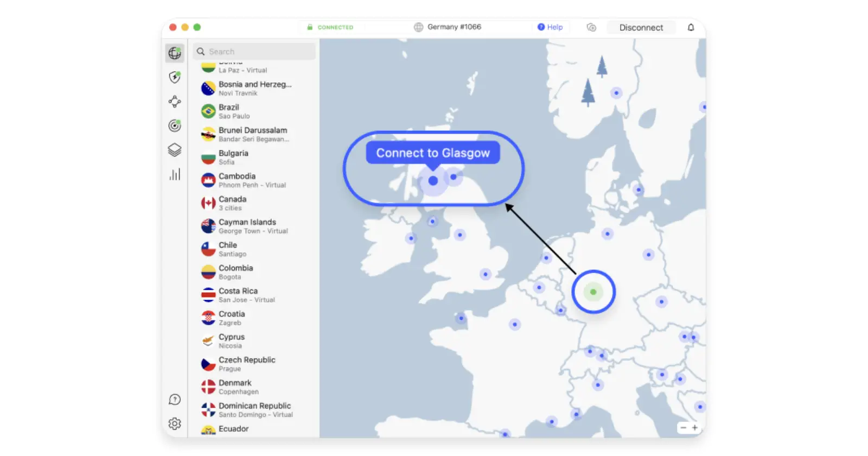The width and height of the screenshot is (868, 456).
Task: Select Croatia in country list
Action: tap(254, 318)
